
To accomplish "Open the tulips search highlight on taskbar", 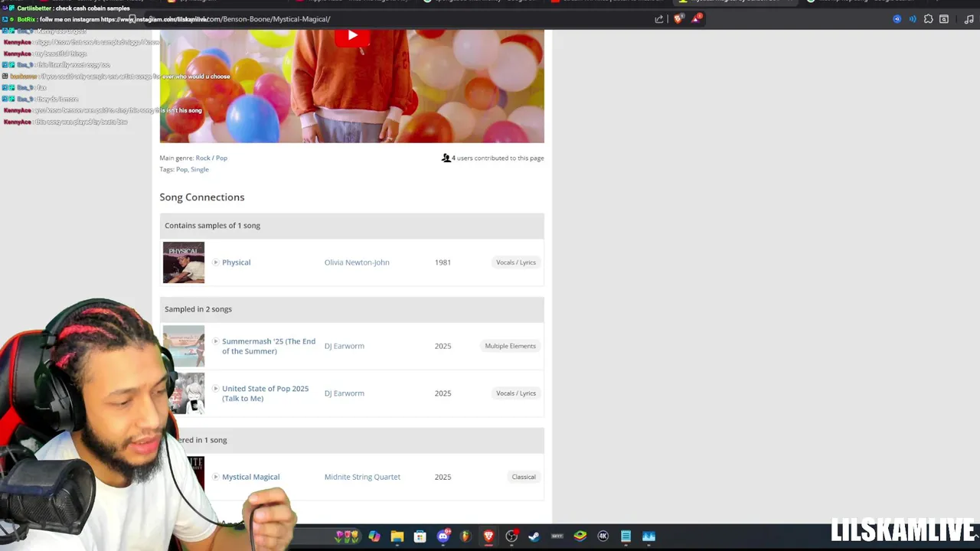I will (x=347, y=536).
